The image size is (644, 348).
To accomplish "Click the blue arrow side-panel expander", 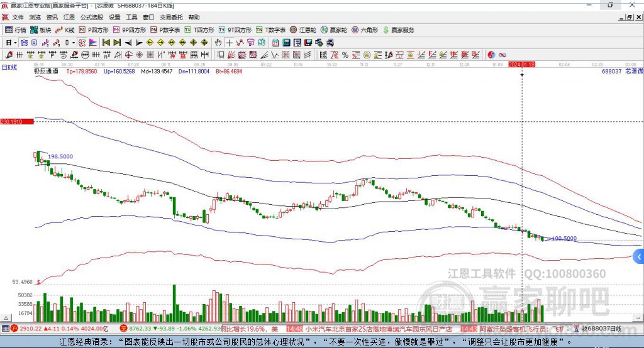I will (638, 256).
